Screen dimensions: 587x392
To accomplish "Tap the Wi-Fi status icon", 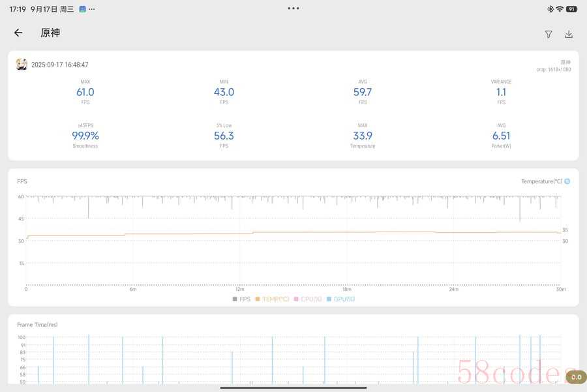I will tap(560, 9).
